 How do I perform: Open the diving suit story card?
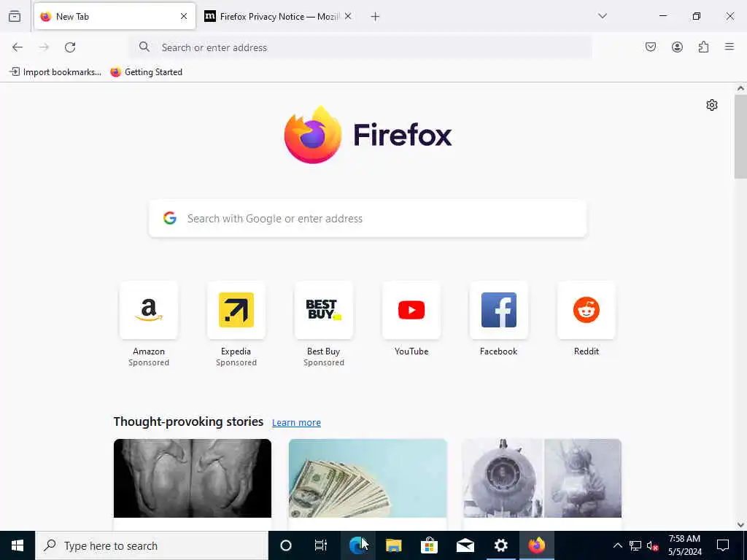(x=542, y=484)
